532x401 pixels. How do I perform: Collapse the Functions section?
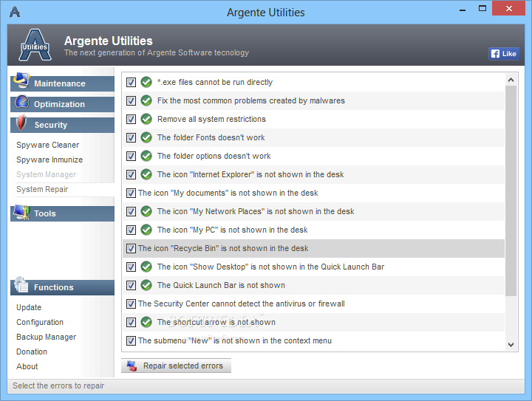(62, 287)
